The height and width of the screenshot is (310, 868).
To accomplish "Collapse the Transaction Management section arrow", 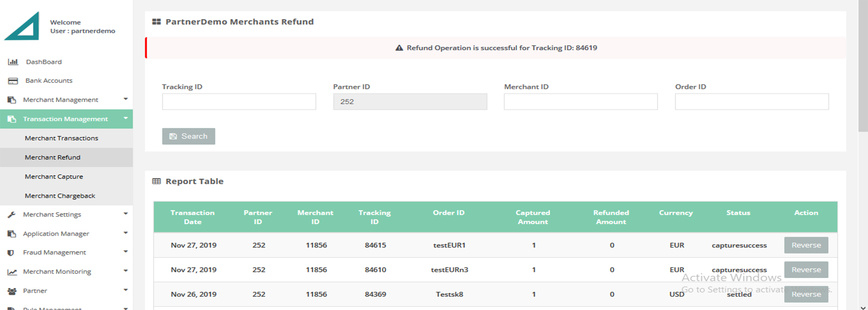I will click(x=125, y=119).
